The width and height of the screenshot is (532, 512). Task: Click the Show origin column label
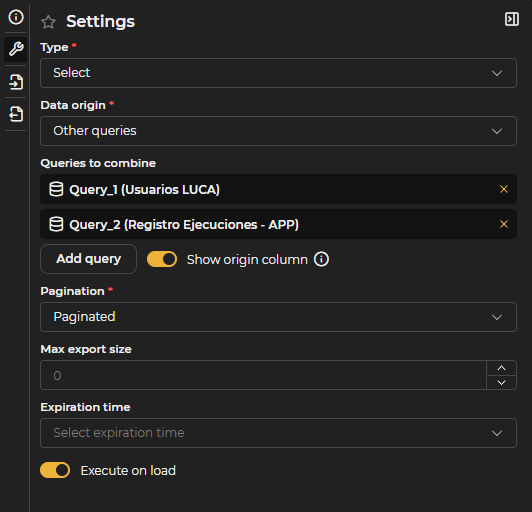(247, 260)
